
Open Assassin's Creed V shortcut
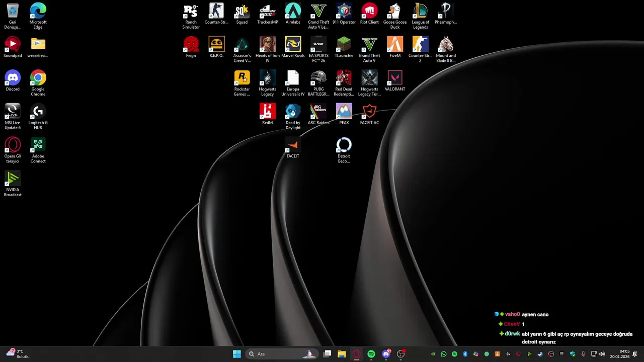pos(242,50)
